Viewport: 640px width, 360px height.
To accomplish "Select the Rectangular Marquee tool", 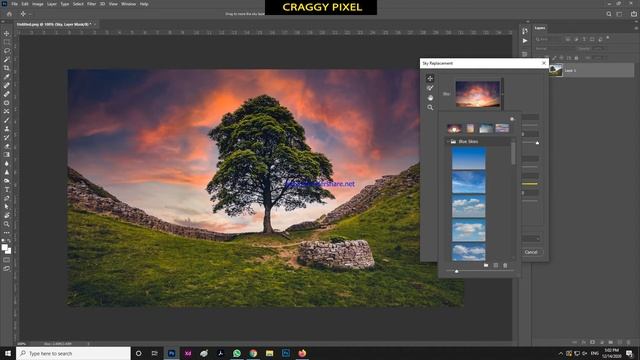I will (x=7, y=42).
